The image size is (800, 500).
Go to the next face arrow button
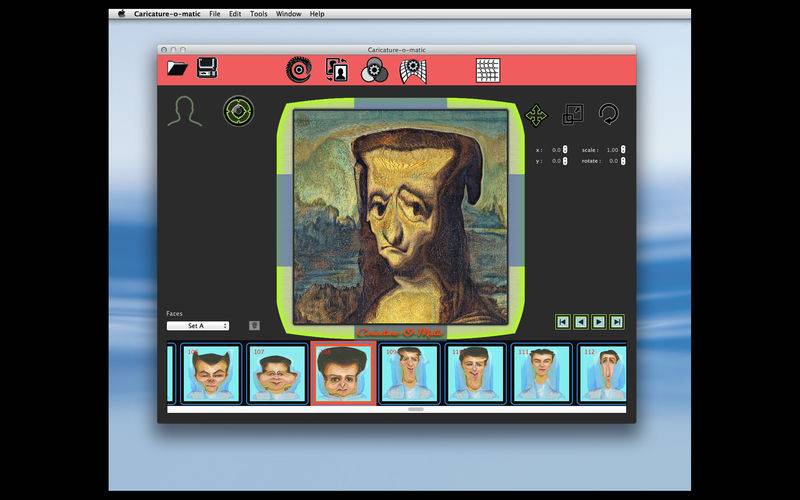[598, 322]
